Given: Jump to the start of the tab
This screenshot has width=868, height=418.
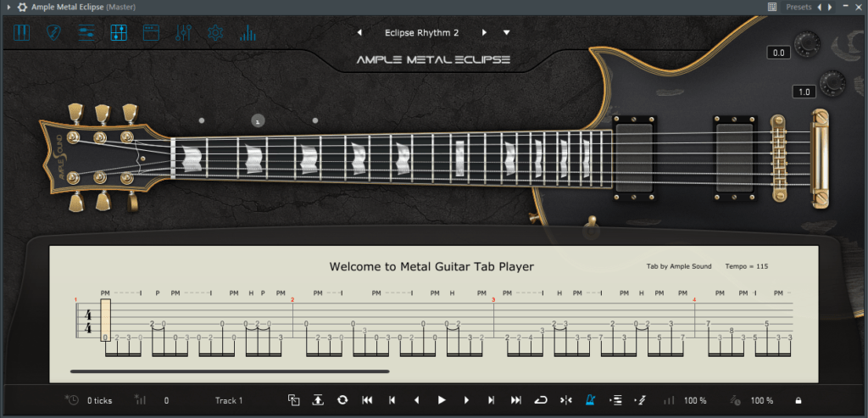Looking at the screenshot, I should [x=367, y=400].
